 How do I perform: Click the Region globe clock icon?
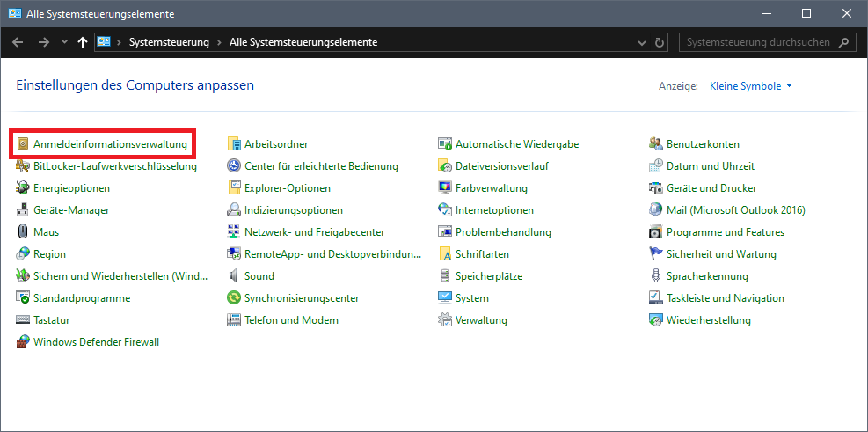(x=23, y=254)
